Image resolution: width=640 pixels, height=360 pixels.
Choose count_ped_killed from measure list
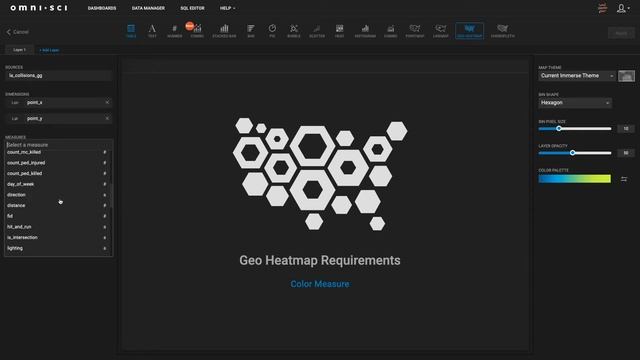[x=57, y=173]
